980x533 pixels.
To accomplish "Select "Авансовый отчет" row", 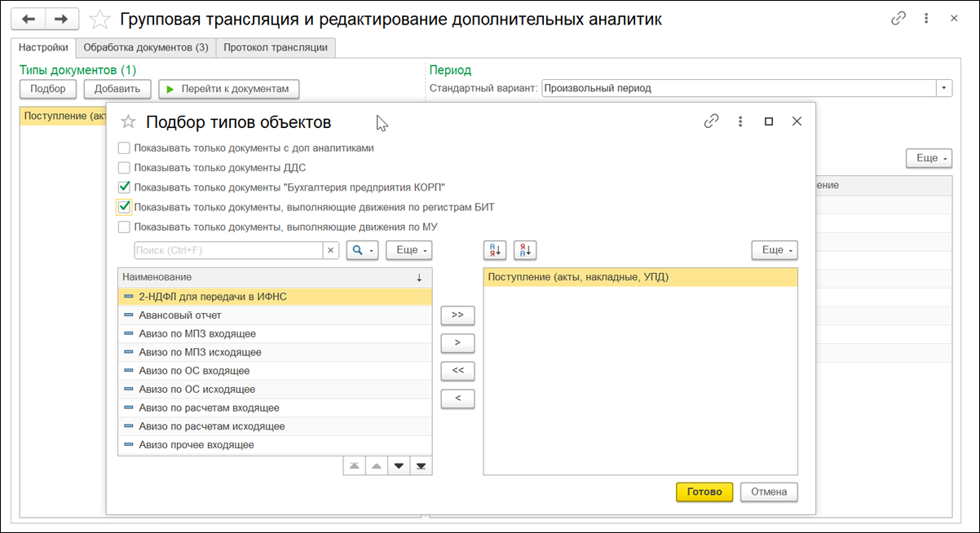I will pyautogui.click(x=275, y=315).
